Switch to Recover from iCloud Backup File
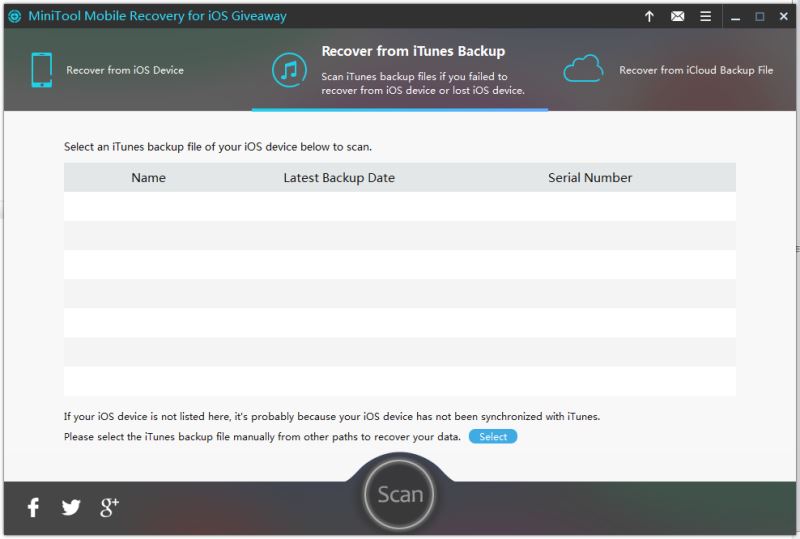 tap(696, 70)
